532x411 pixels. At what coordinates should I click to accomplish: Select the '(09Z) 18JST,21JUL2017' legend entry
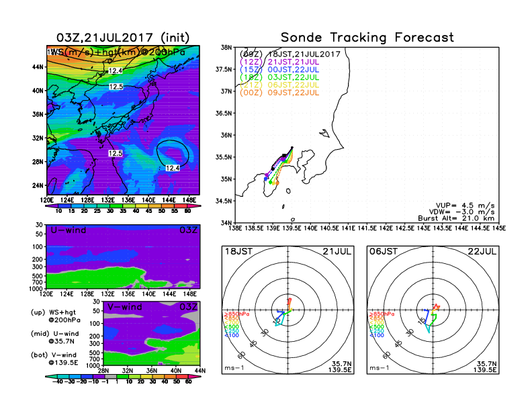[290, 54]
